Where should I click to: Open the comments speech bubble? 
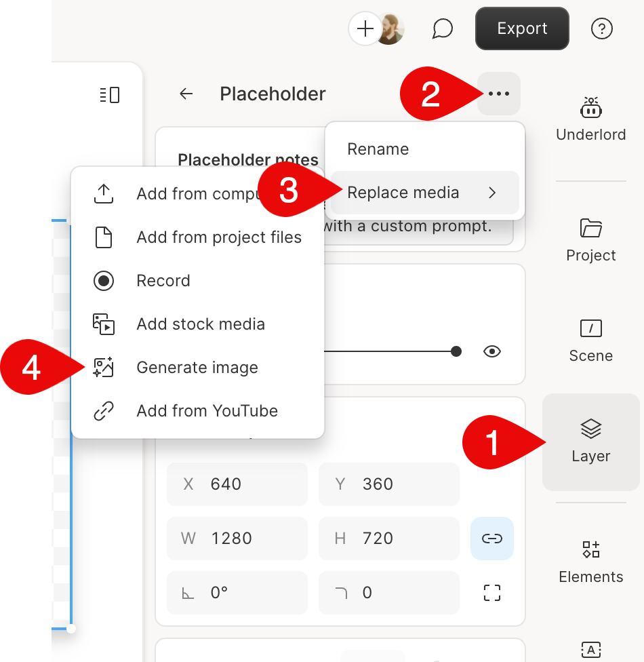tap(442, 28)
